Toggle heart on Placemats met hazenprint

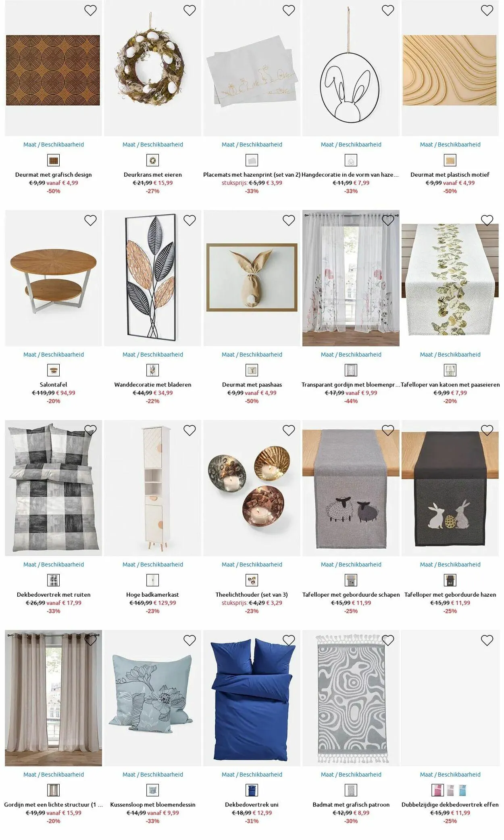pos(289,10)
